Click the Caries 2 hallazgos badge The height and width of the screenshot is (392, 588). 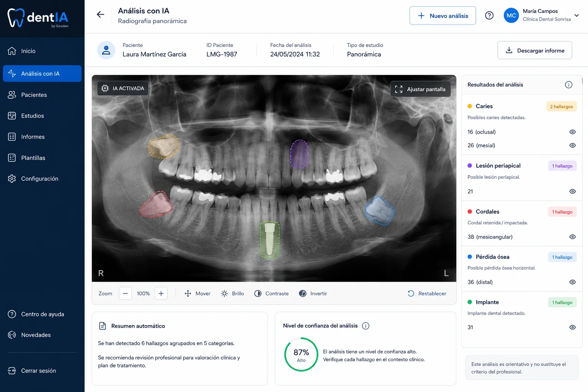(562, 106)
